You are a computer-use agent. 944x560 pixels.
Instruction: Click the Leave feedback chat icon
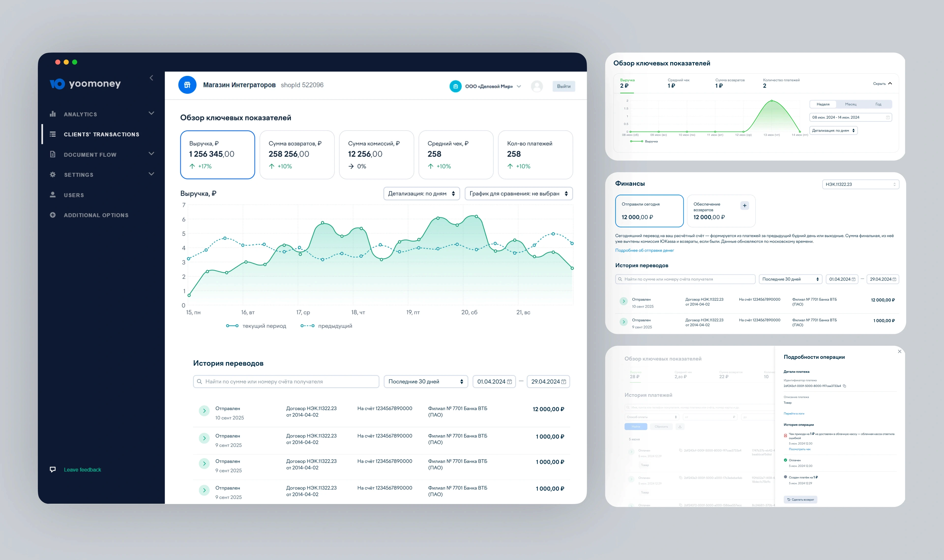point(53,469)
